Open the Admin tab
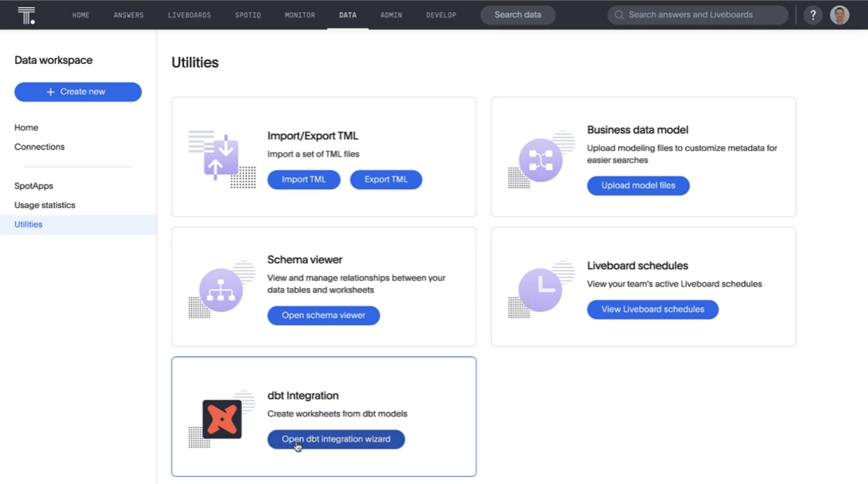 coord(391,15)
